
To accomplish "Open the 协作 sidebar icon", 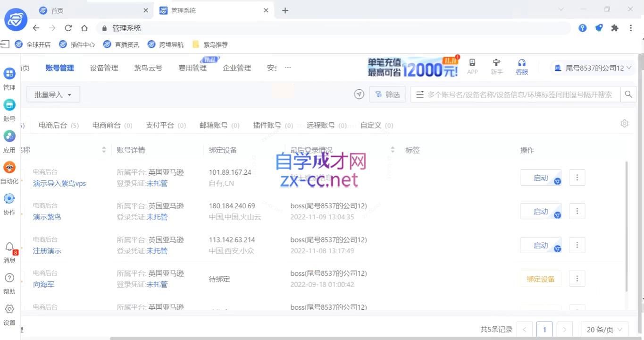I will 9,198.
